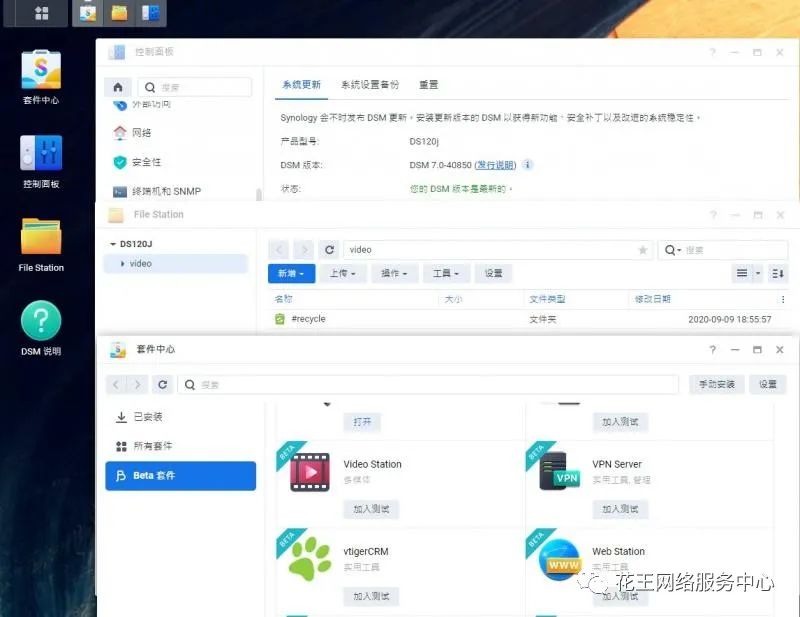Minimize the Package Center window
This screenshot has height=617, width=800.
[x=735, y=350]
